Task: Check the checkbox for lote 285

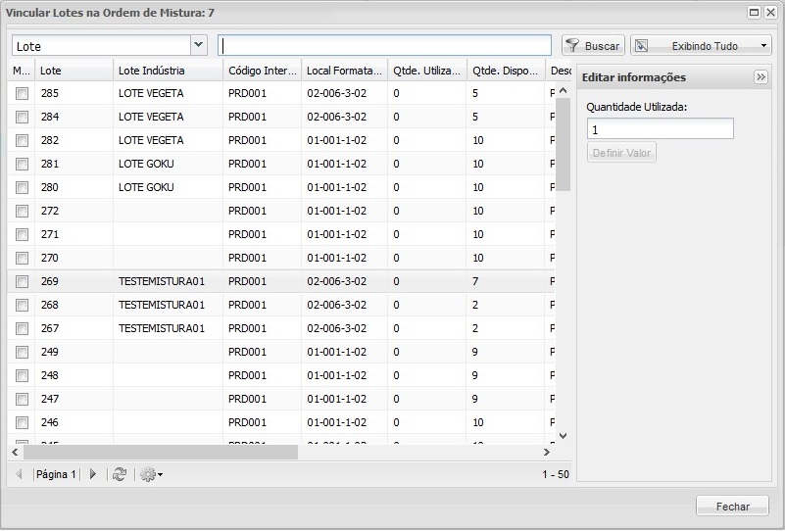Action: coord(22,93)
